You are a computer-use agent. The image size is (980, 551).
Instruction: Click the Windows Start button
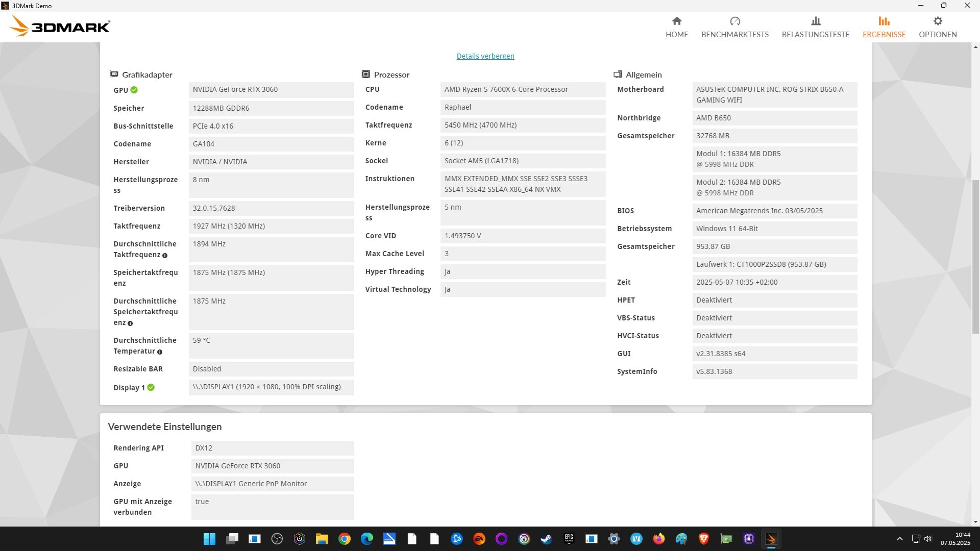tap(209, 539)
